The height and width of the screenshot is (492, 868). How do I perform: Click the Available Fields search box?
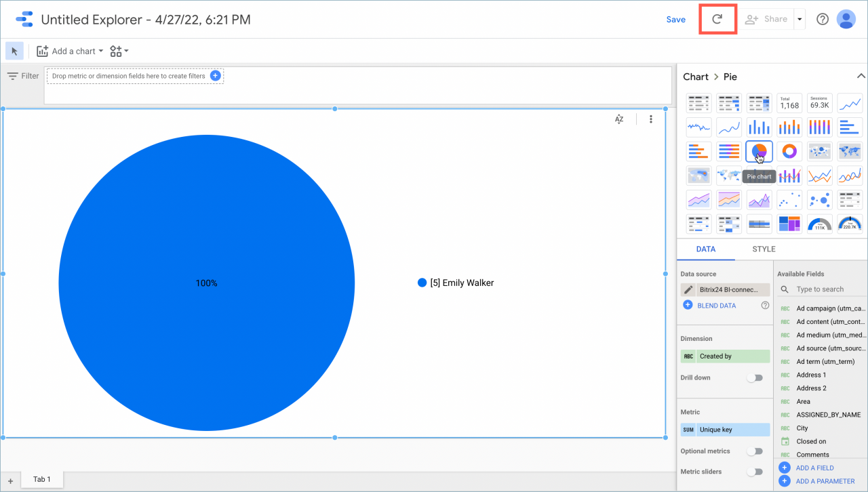pos(823,289)
